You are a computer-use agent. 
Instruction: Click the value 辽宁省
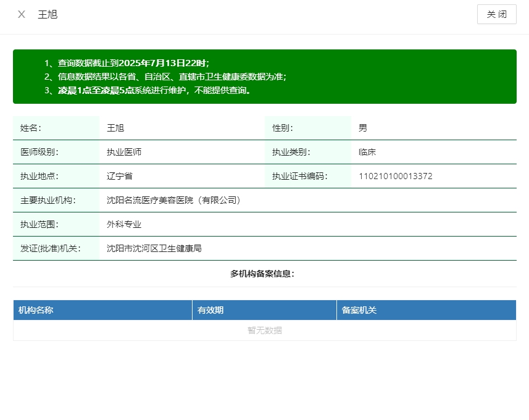119,176
